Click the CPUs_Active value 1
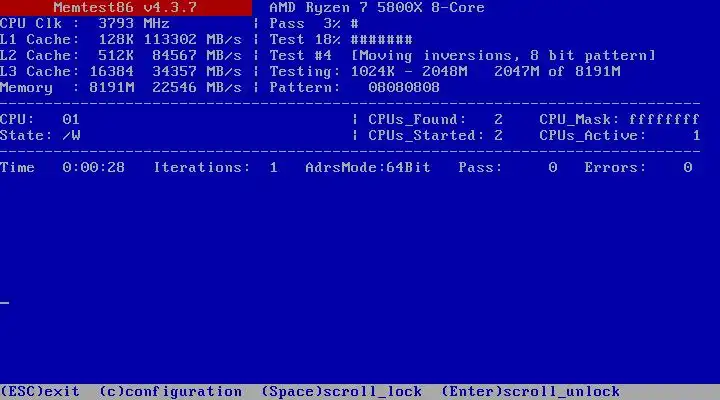 (x=697, y=135)
